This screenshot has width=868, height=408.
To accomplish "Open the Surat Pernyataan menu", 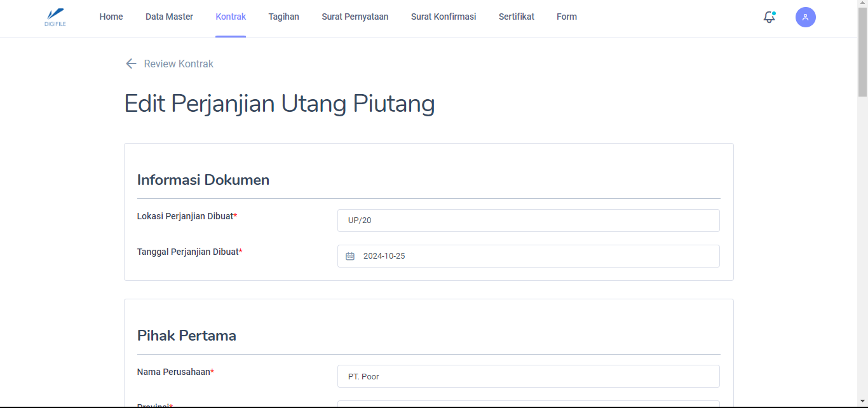I will pyautogui.click(x=355, y=17).
